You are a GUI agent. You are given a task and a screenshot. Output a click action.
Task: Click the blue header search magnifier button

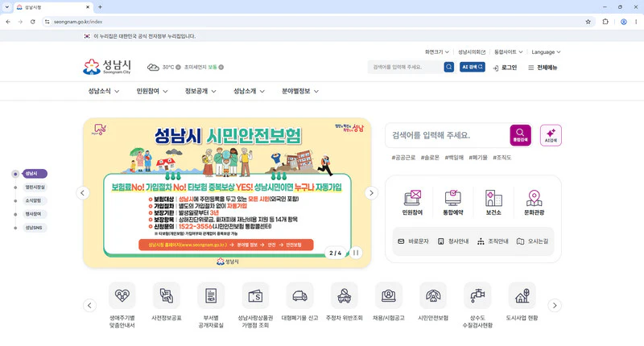coord(449,67)
